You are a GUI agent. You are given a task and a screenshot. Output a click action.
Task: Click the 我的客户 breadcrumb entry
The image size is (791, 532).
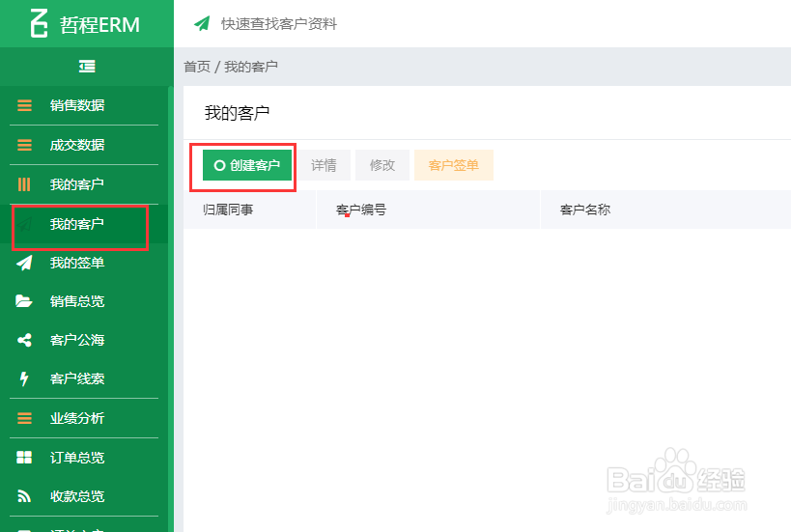coord(251,67)
